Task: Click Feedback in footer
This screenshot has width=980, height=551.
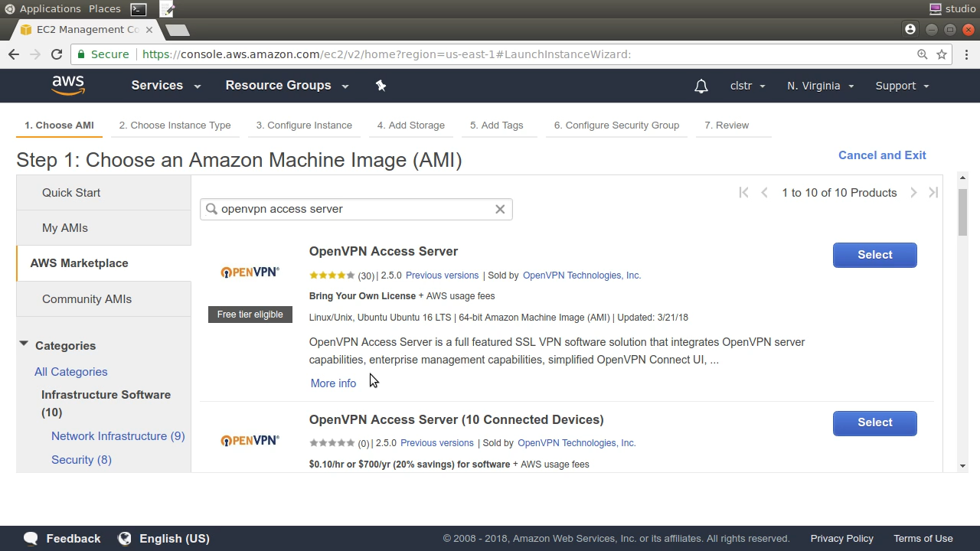Action: coord(73,539)
